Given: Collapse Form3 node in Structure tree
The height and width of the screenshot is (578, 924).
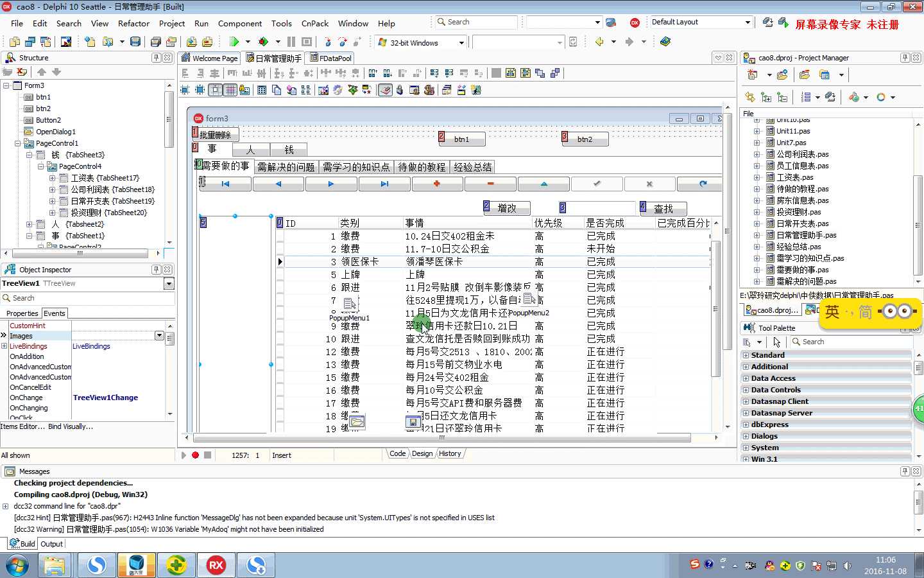Looking at the screenshot, I should (6, 85).
